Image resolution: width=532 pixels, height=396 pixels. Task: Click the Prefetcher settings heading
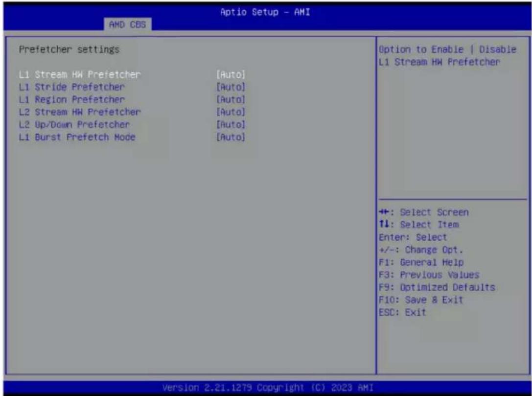click(69, 49)
